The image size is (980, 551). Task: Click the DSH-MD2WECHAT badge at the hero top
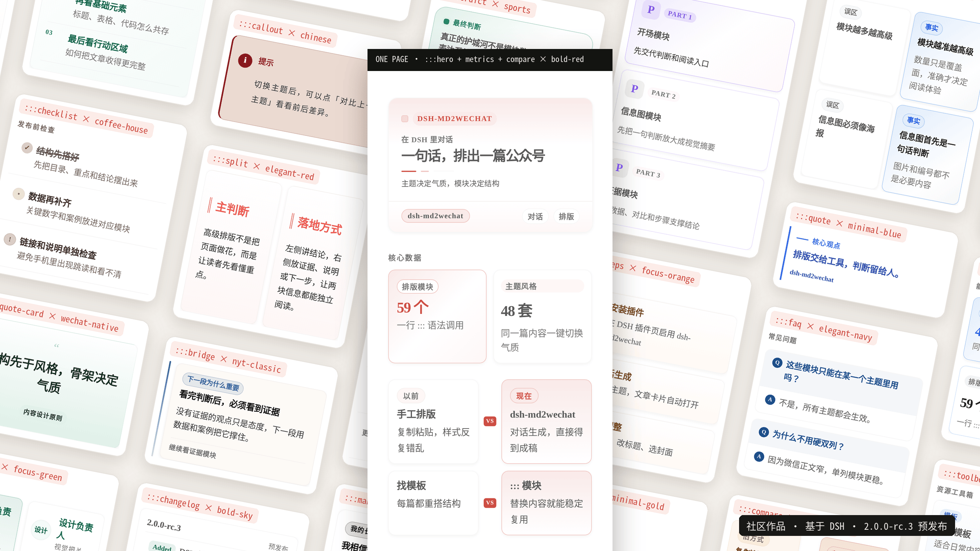click(454, 119)
